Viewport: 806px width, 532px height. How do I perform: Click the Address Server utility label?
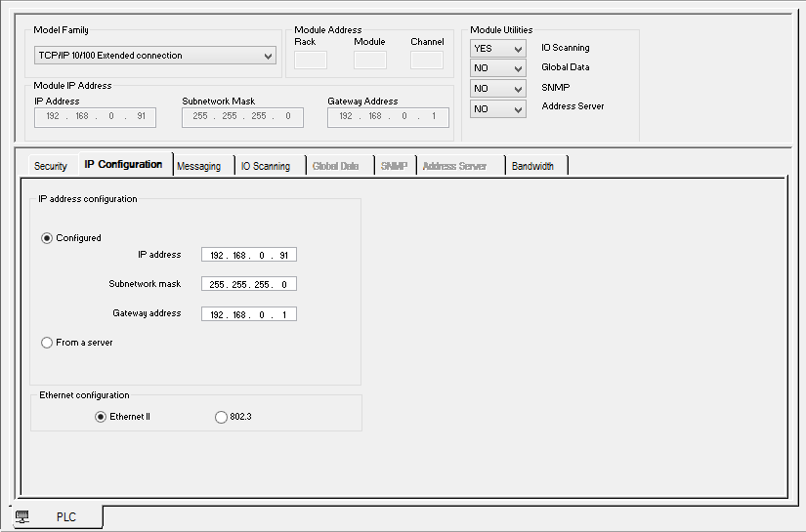click(x=573, y=106)
